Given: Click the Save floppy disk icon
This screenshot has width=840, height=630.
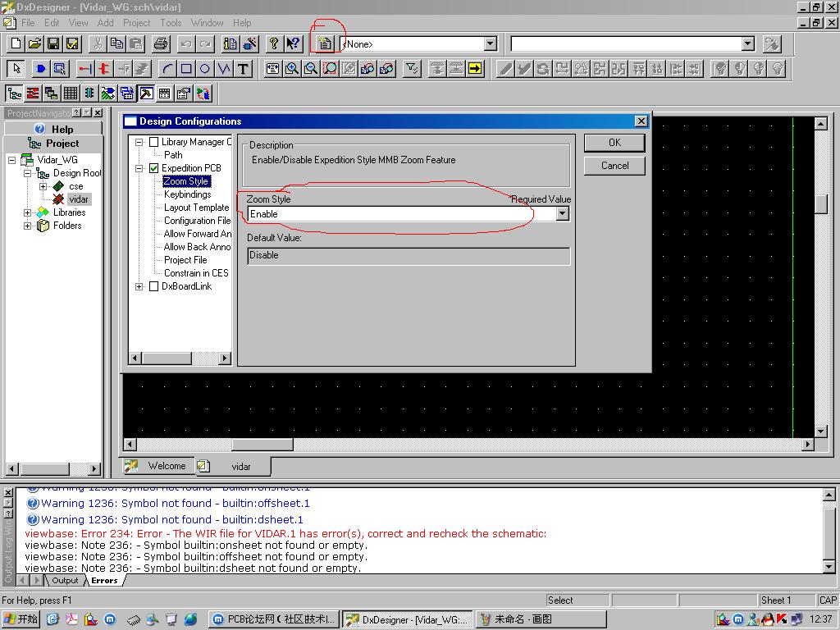Looking at the screenshot, I should (x=53, y=43).
